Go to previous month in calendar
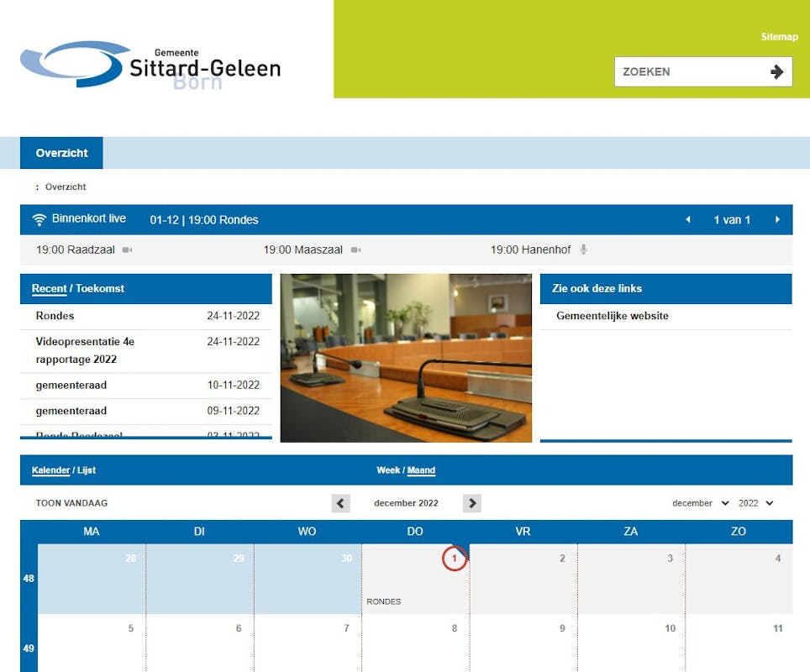 pyautogui.click(x=340, y=503)
